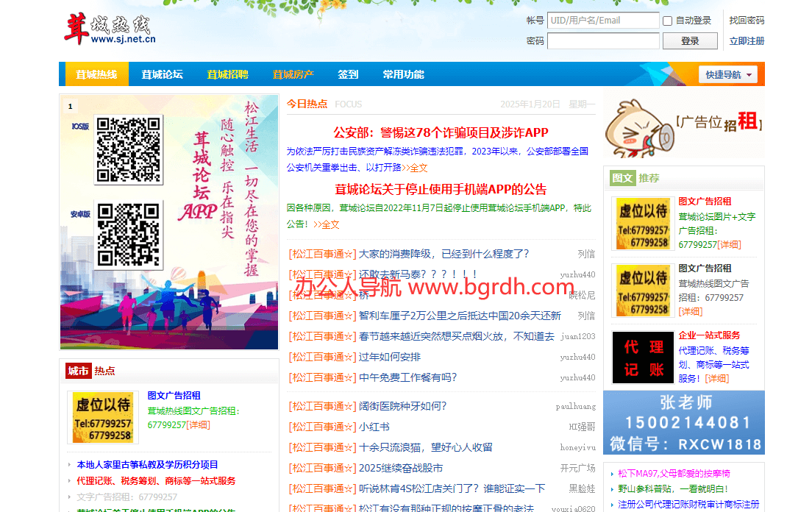This screenshot has height=512, width=812.
Task: Focus the 密码 password input field
Action: tap(603, 40)
